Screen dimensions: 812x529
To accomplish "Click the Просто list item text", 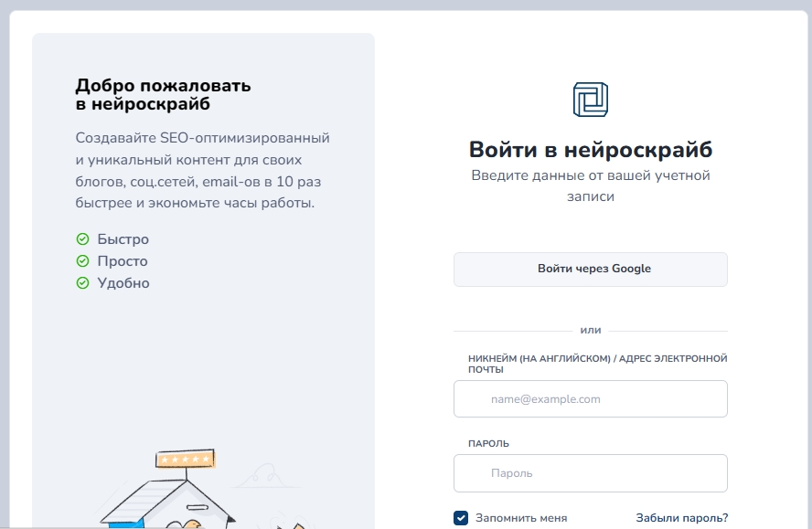I will [123, 261].
